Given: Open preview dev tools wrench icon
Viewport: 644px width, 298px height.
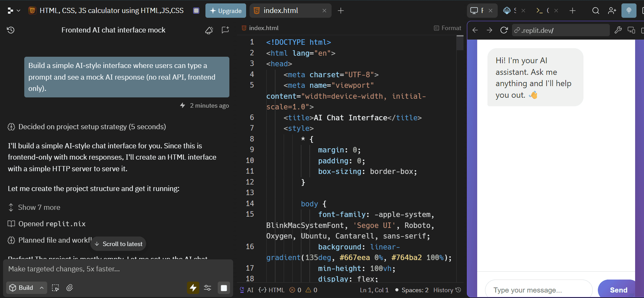Looking at the screenshot, I should (618, 30).
